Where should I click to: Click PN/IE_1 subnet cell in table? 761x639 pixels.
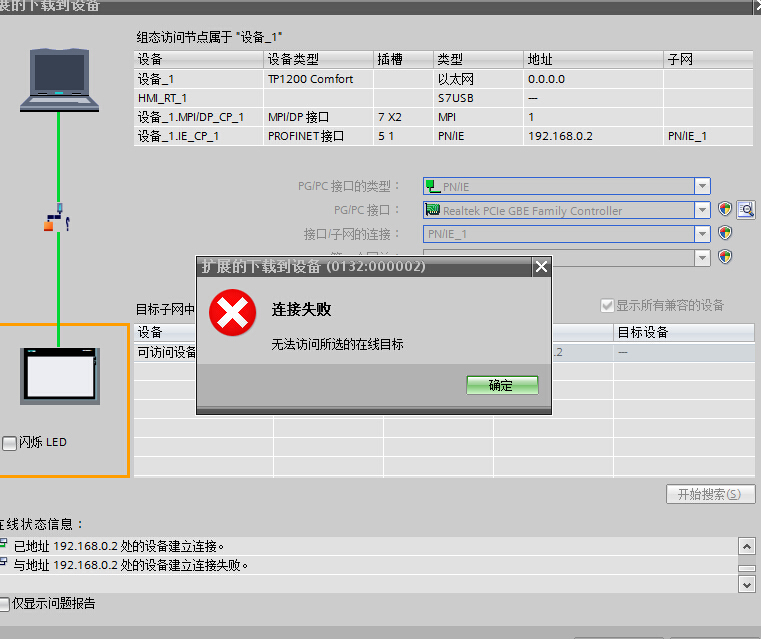709,136
